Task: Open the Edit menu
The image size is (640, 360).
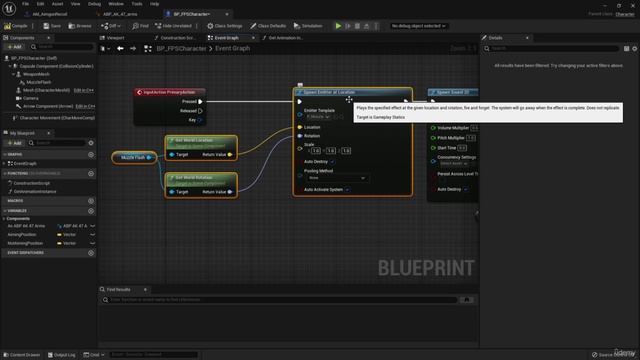Action: [x=40, y=4]
